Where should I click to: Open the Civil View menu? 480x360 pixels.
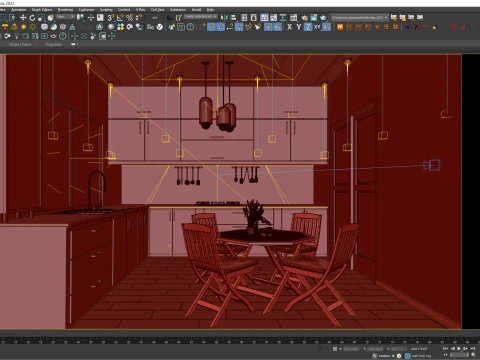tap(158, 10)
